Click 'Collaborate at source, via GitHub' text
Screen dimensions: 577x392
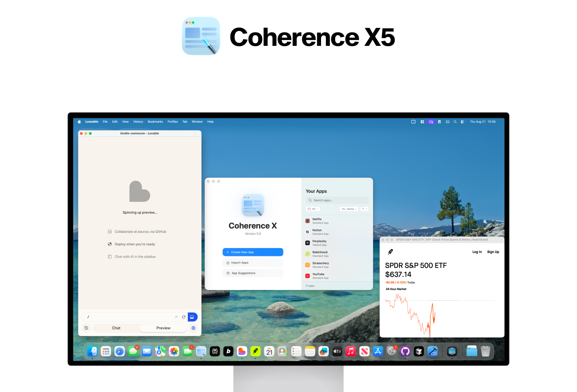140,232
